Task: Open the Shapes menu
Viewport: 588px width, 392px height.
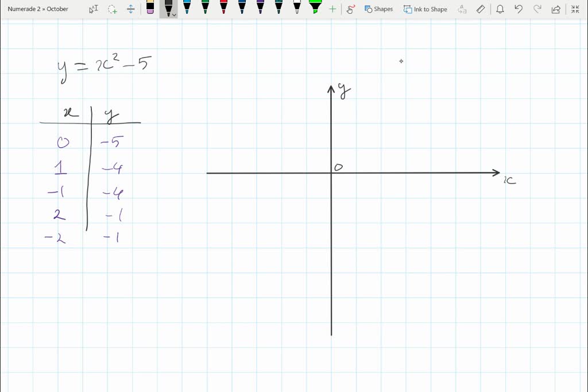Action: point(379,9)
